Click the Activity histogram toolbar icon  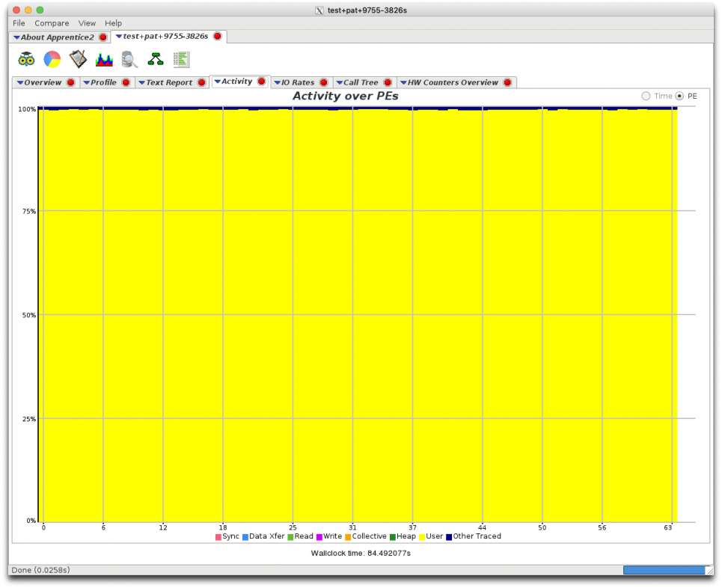(x=104, y=59)
